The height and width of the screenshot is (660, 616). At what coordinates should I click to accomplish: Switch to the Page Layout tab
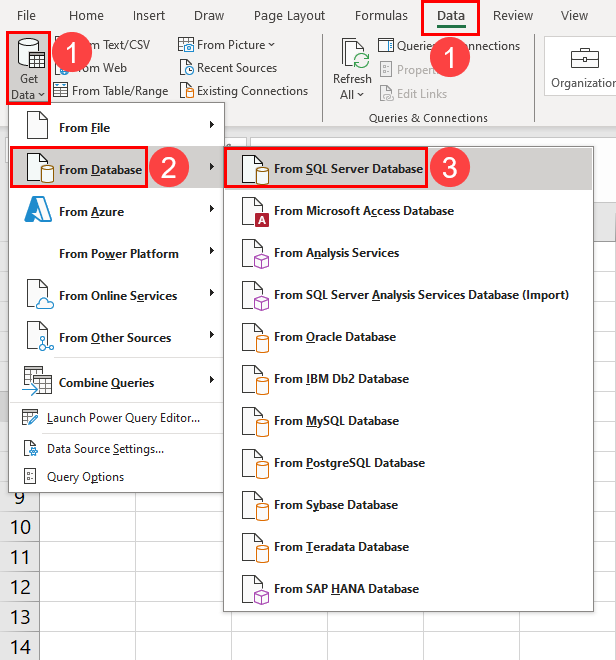point(289,16)
